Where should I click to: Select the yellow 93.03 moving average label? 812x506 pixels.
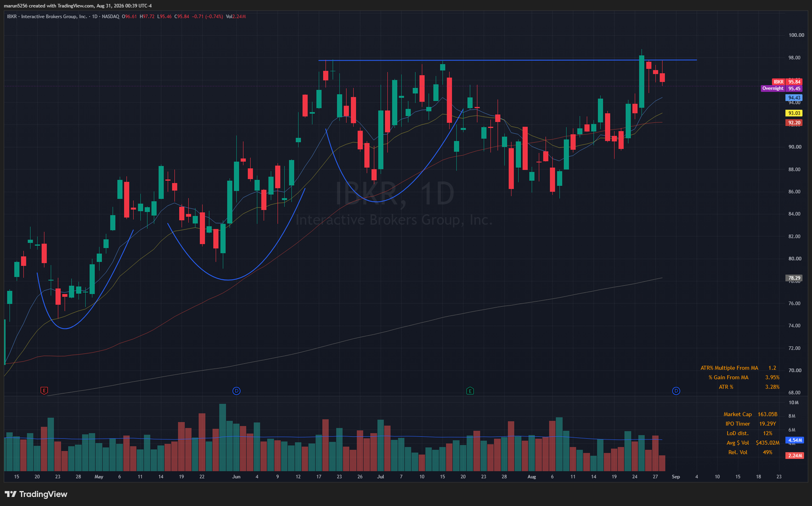(x=794, y=113)
